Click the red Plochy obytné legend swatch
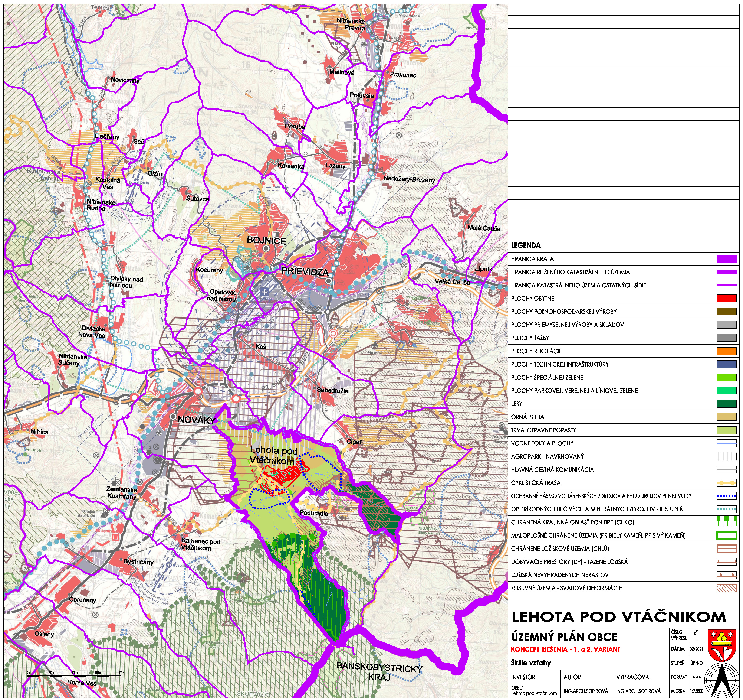The image size is (743, 700). tap(726, 298)
